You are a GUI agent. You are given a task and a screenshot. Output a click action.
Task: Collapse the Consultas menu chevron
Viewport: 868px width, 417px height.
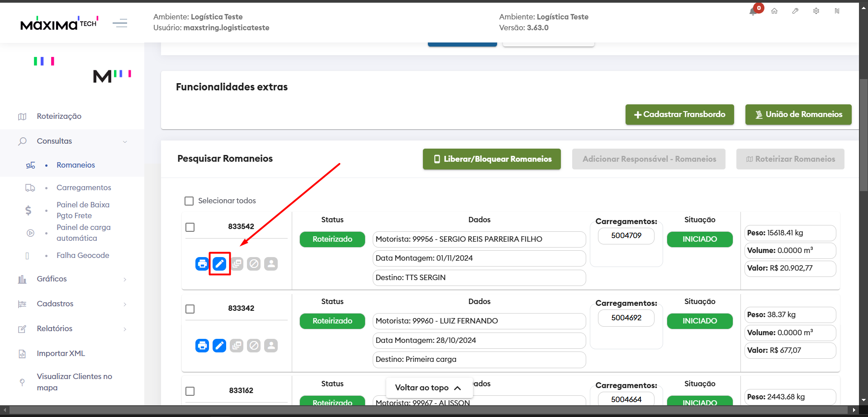tap(125, 141)
